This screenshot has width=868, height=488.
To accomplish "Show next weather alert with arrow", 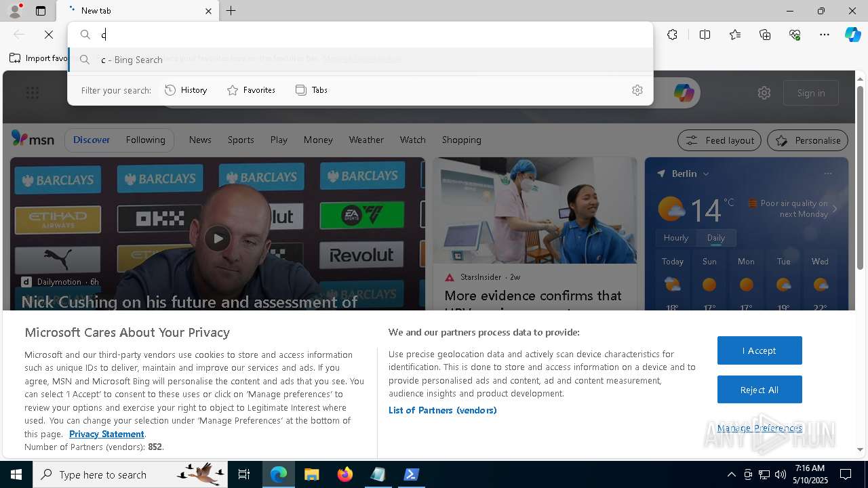I will (835, 209).
